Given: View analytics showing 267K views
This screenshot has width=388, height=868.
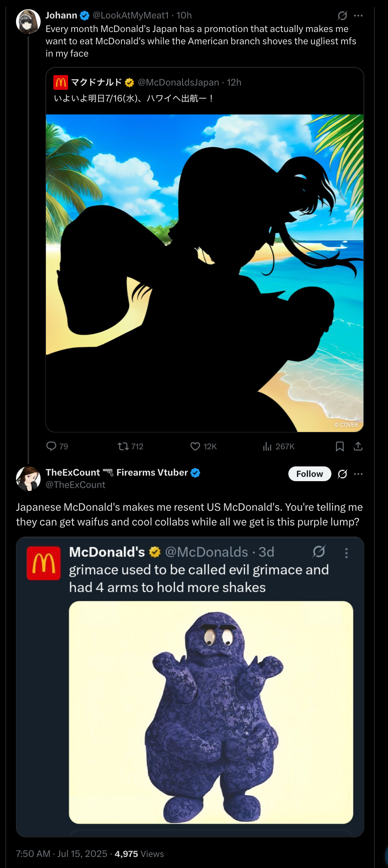Looking at the screenshot, I should tap(267, 446).
